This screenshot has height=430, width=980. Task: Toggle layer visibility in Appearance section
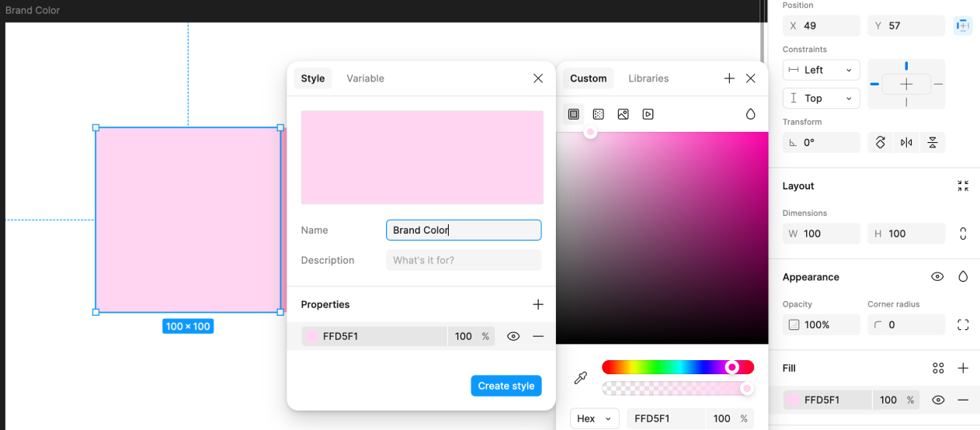pos(938,276)
